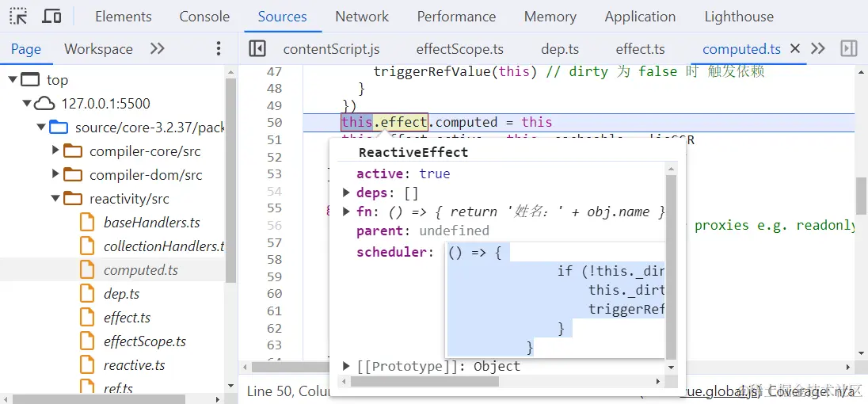Click the code editor vertical scrollbar thumb
Screen dimensions: 868x404
click(862, 196)
